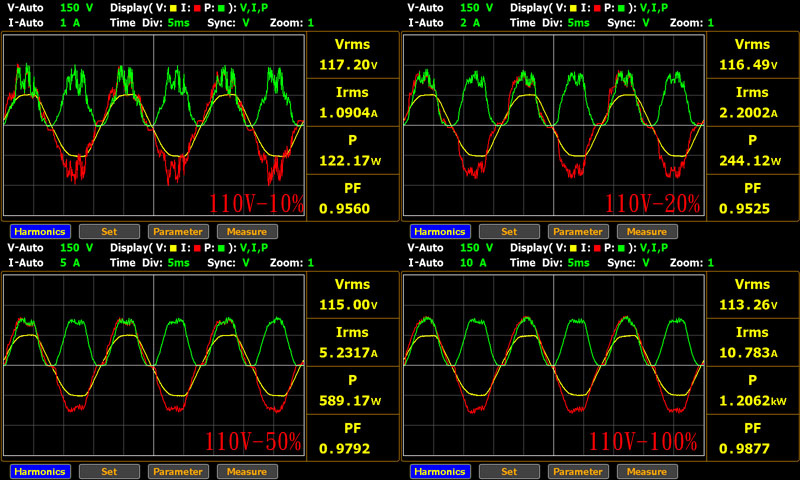Click the I-Auto range value 2 A
Image resolution: width=800 pixels, height=480 pixels.
pos(470,23)
